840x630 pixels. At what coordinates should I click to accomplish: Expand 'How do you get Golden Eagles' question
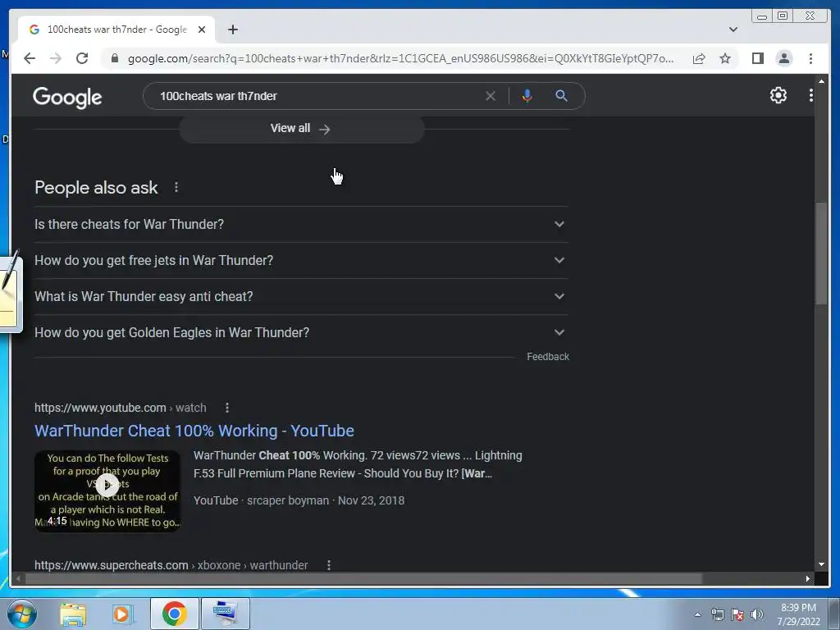301,333
